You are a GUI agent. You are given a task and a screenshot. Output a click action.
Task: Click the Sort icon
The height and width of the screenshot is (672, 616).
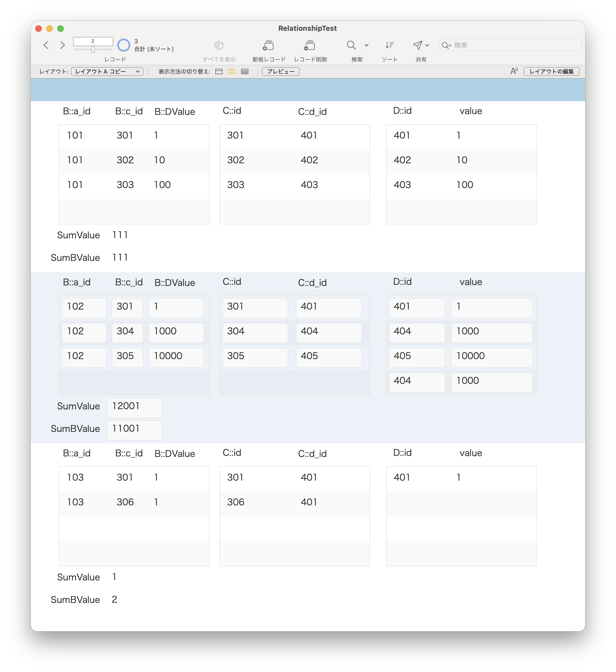tap(389, 45)
